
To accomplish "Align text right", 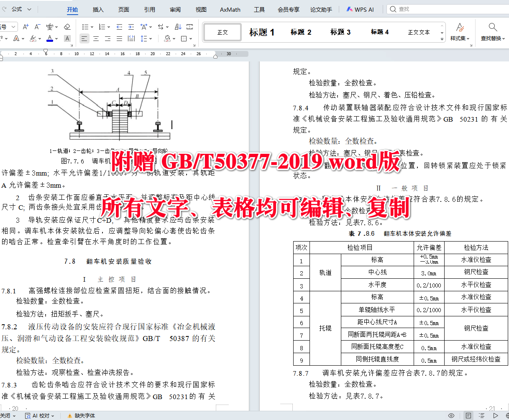I will (x=107, y=38).
